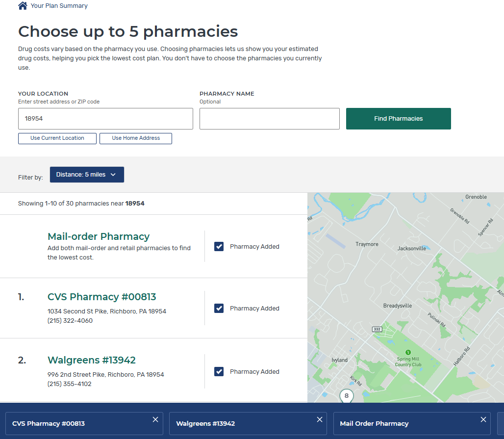Click map marker number 8
Screen dimensions: 504x439
(347, 396)
